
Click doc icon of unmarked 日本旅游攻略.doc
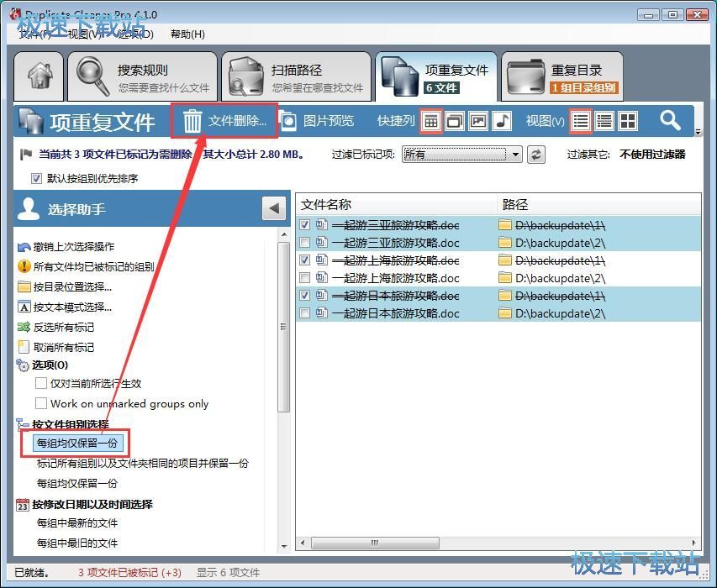(x=322, y=313)
